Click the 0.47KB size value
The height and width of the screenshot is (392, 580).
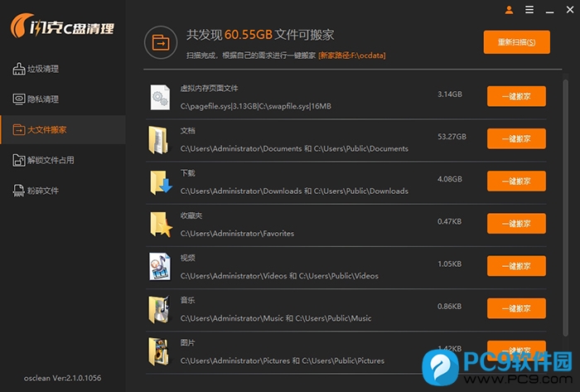pyautogui.click(x=449, y=221)
